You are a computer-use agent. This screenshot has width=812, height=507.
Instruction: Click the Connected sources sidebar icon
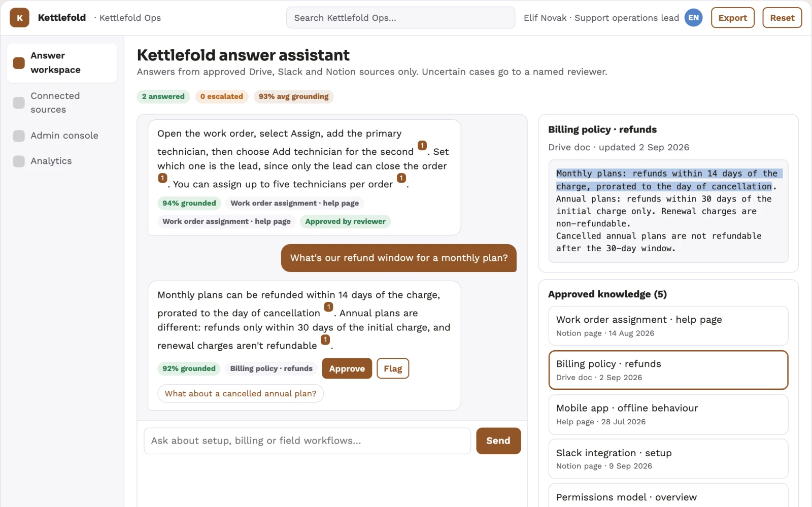tap(19, 103)
